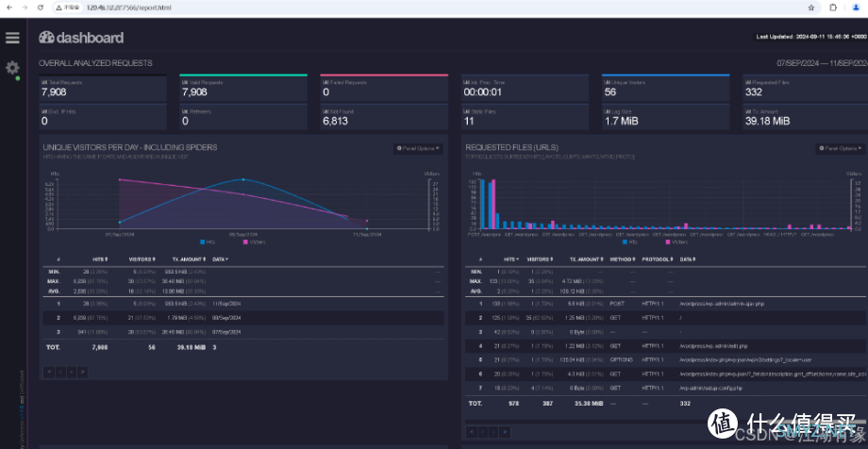Click the dashboard gauge logo icon
The width and height of the screenshot is (868, 449).
point(46,38)
